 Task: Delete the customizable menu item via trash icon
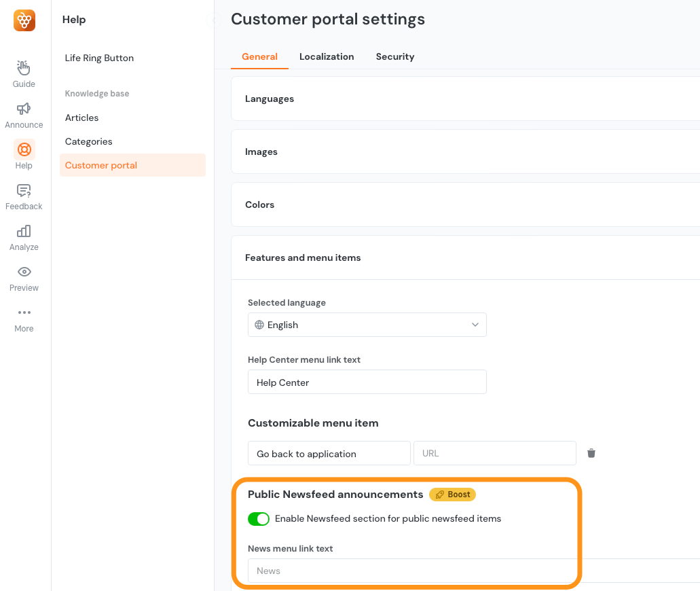(591, 452)
